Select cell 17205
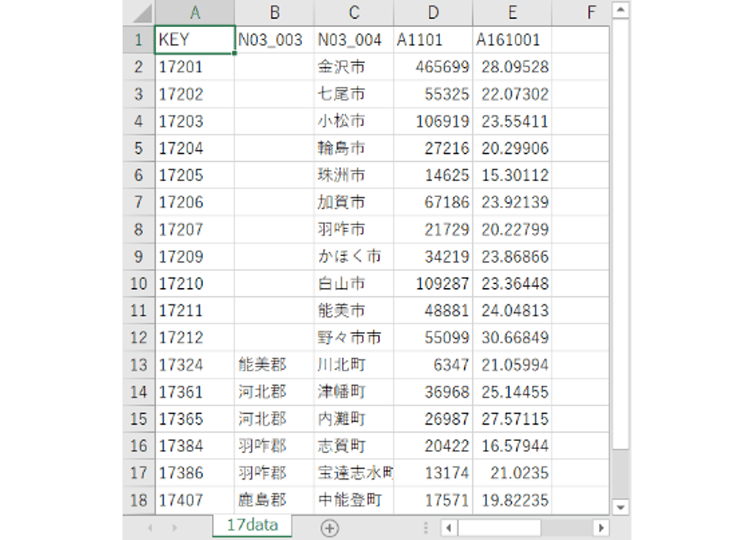Image resolution: width=756 pixels, height=540 pixels. click(x=195, y=175)
